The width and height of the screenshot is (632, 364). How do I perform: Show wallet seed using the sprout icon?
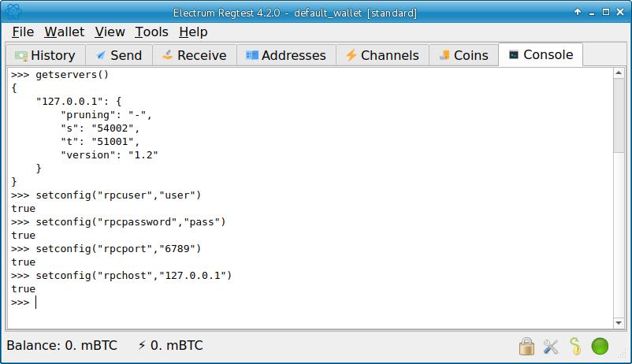coord(575,346)
